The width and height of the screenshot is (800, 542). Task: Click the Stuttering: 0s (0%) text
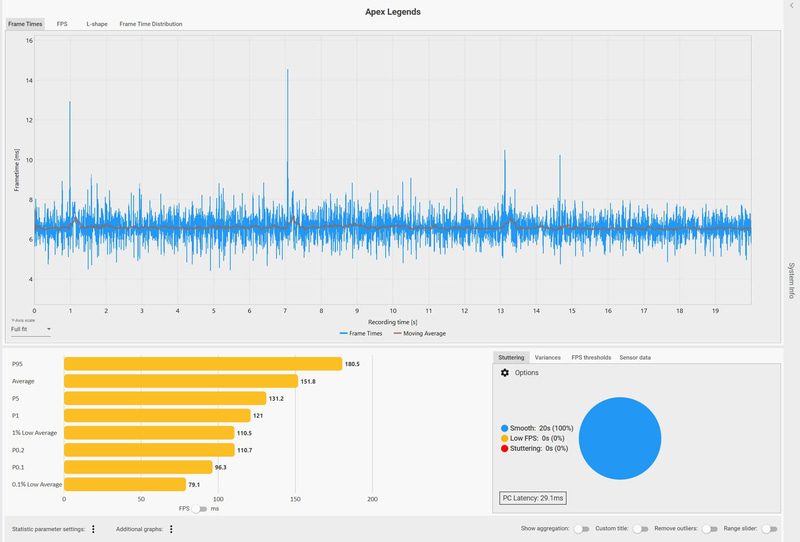(539, 449)
